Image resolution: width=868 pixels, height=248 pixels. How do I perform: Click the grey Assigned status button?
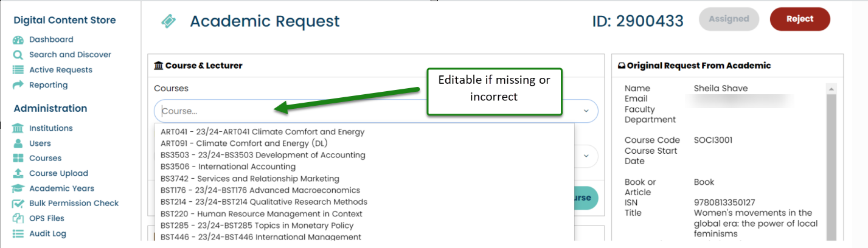[x=729, y=19]
